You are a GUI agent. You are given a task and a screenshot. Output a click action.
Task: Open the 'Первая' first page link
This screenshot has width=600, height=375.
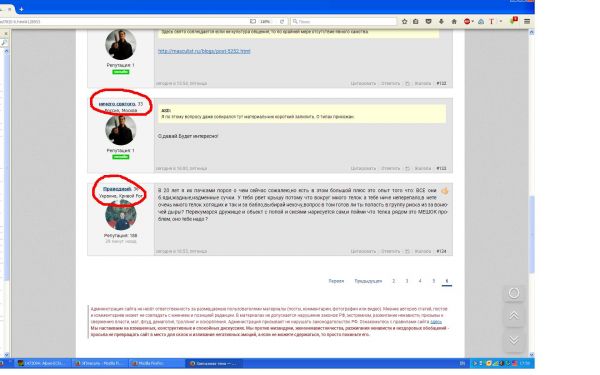click(x=336, y=281)
